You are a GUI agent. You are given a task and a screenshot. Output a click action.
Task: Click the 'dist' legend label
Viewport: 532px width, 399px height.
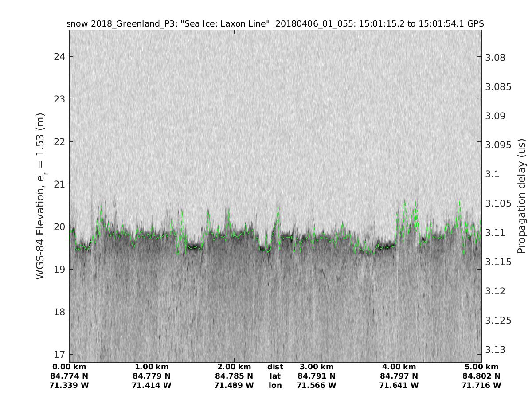[x=275, y=367]
